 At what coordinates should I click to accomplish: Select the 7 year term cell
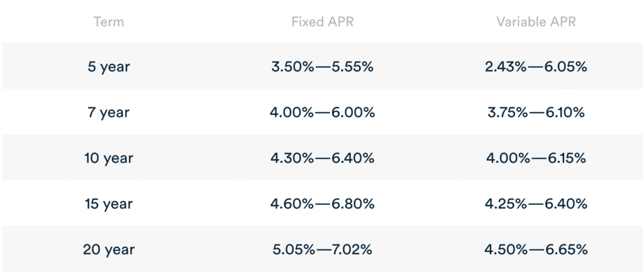click(x=109, y=112)
